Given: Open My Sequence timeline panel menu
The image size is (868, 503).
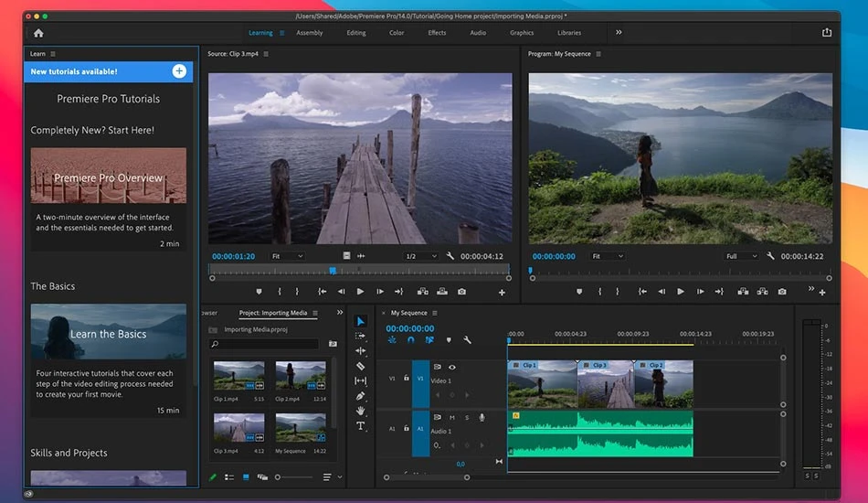Looking at the screenshot, I should [435, 314].
